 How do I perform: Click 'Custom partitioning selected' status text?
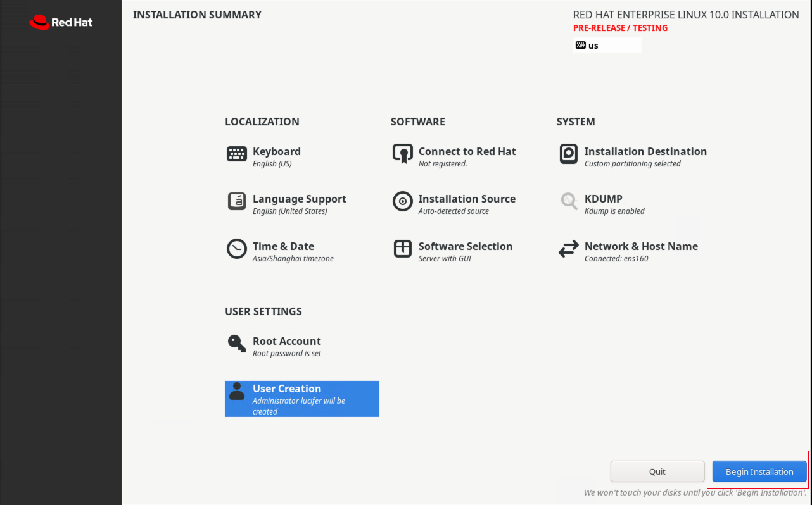pyautogui.click(x=633, y=164)
